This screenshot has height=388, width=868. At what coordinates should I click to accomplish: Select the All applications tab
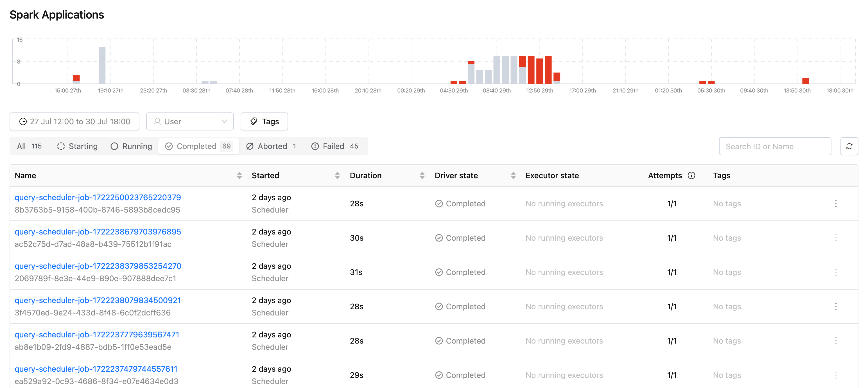29,146
